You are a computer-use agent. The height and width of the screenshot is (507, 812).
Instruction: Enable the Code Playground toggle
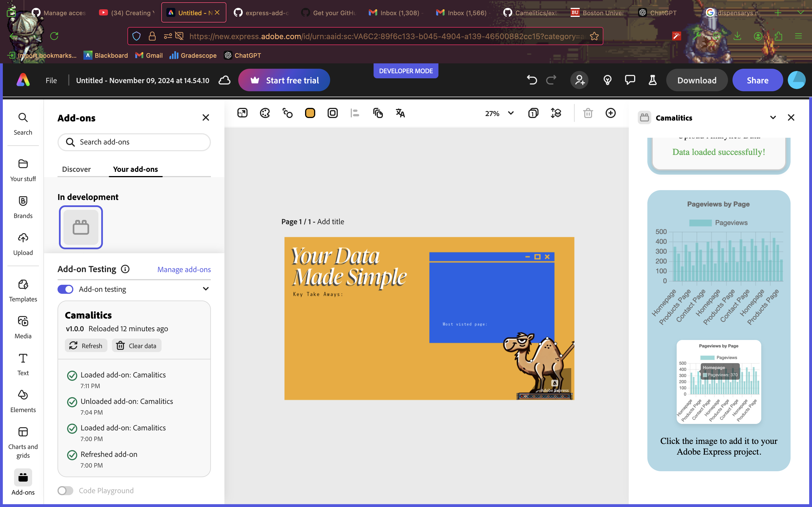(x=65, y=491)
